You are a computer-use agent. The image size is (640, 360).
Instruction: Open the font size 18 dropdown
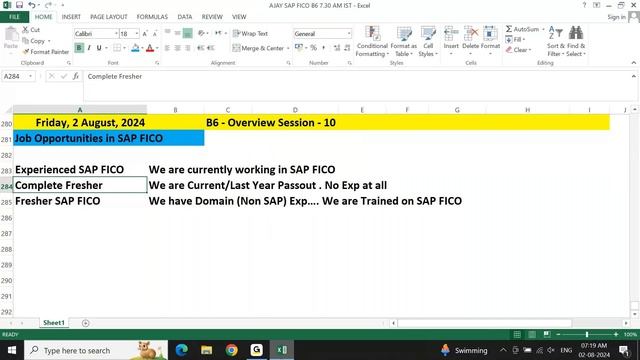[x=137, y=34]
